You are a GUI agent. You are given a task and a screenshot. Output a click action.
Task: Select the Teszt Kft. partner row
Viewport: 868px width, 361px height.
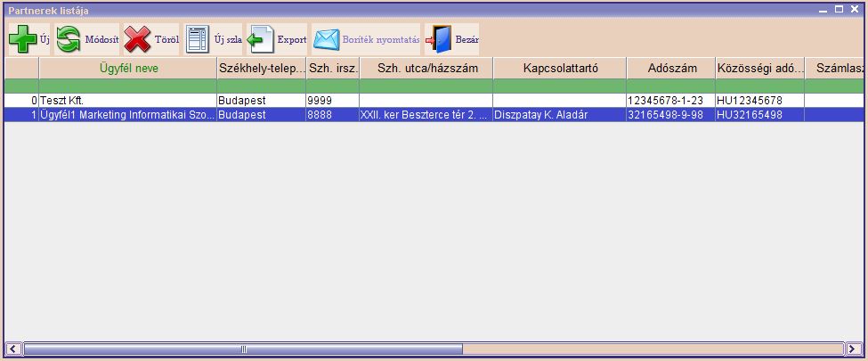coord(128,101)
